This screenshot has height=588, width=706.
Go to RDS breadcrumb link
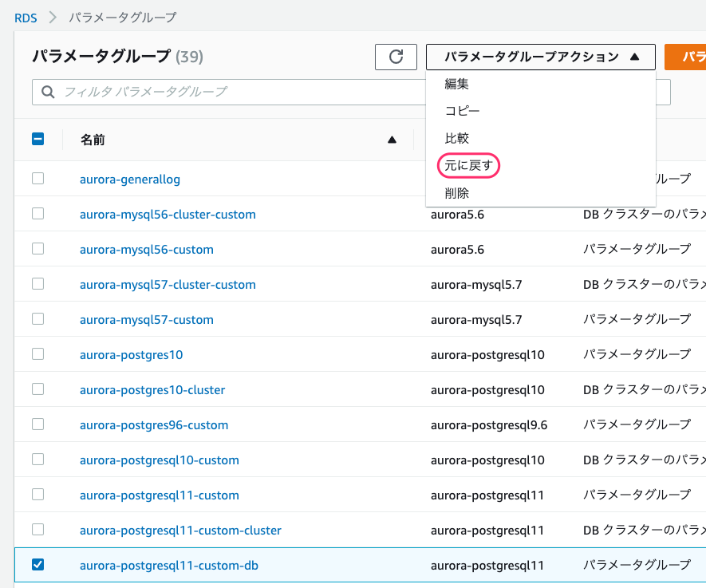(26, 18)
